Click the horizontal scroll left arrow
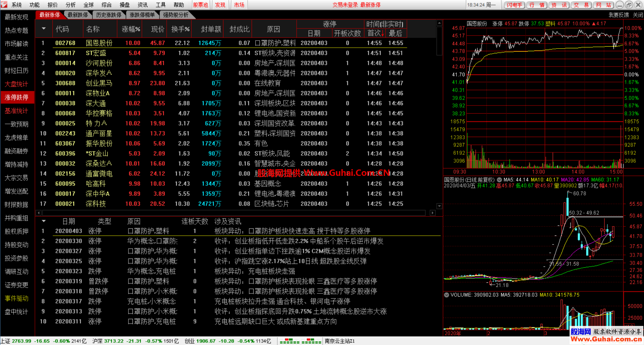644x345 pixels. point(39,213)
